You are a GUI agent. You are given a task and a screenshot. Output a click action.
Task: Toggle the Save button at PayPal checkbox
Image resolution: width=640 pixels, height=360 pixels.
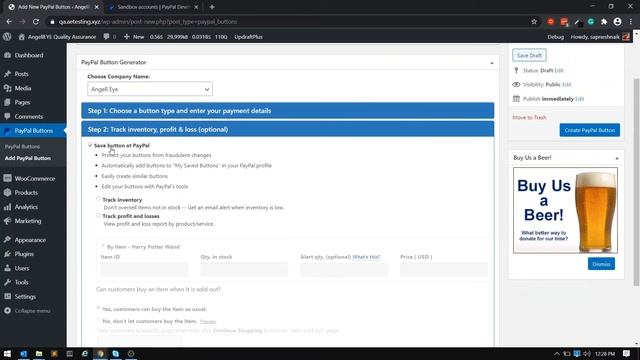[90, 145]
